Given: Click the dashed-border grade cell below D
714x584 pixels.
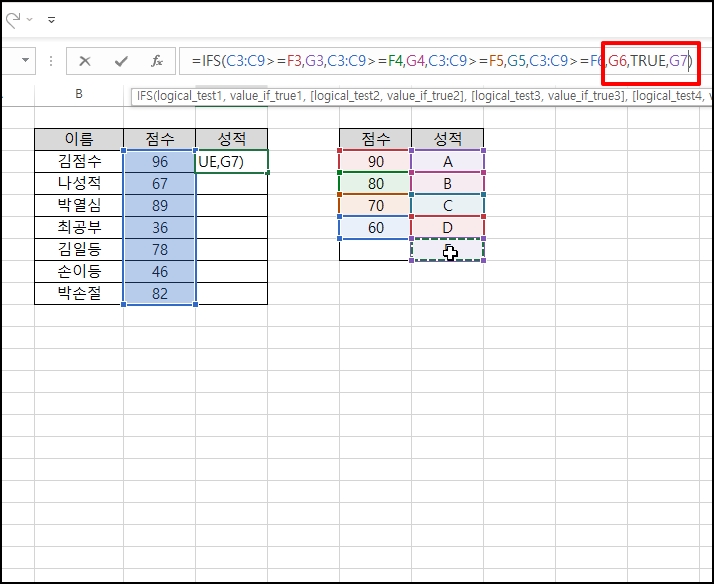Looking at the screenshot, I should (448, 249).
